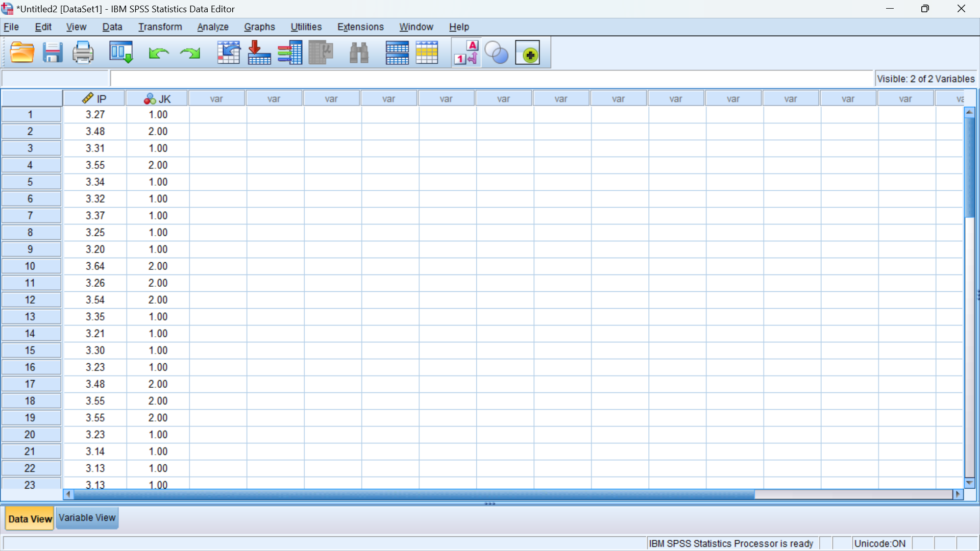Toggle the Value Labels icon
980x551 pixels.
pyautogui.click(x=467, y=53)
